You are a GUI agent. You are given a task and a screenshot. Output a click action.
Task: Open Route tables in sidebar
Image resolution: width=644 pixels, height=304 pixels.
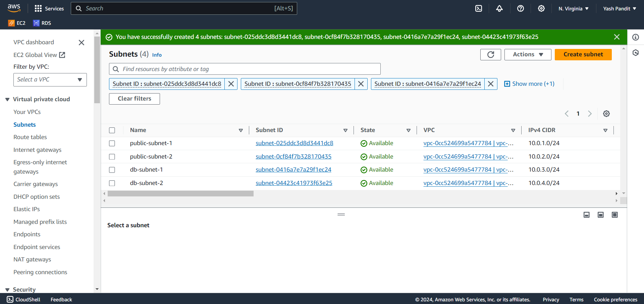pos(30,137)
